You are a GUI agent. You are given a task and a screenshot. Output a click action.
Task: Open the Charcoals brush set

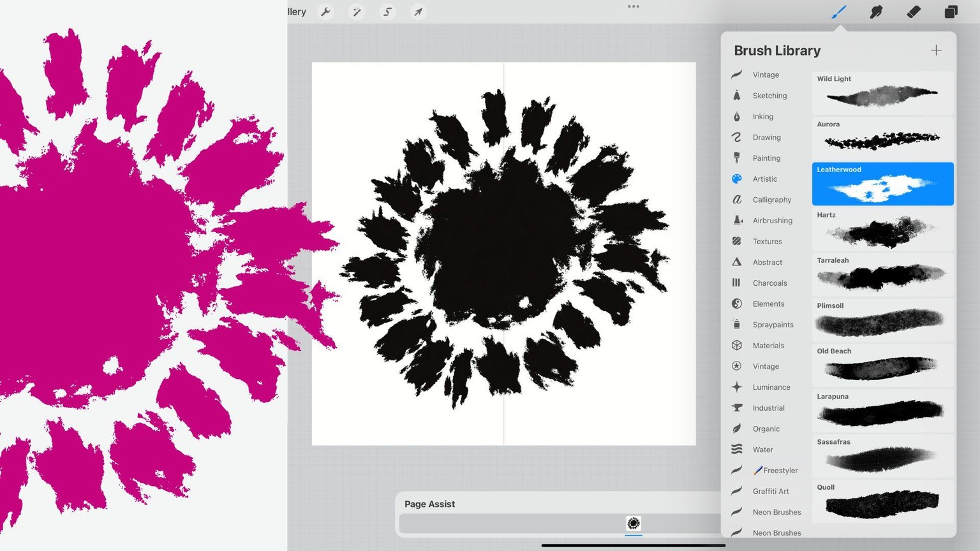click(769, 283)
